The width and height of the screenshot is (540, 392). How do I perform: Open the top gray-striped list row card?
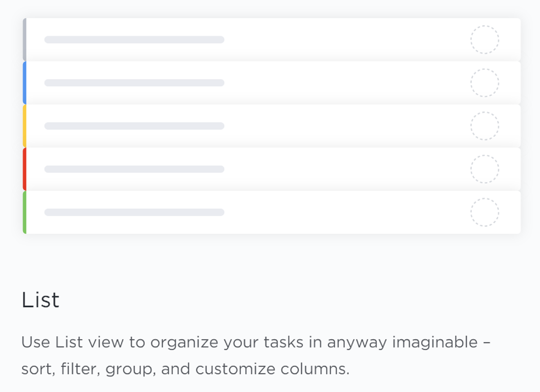pos(272,39)
